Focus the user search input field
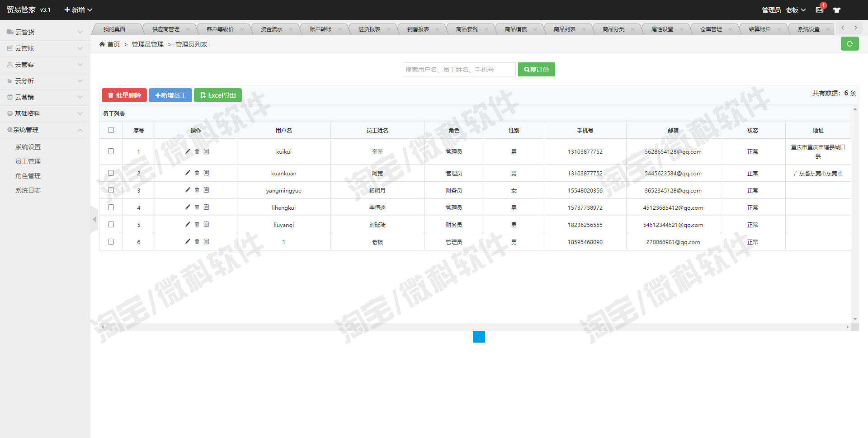The height and width of the screenshot is (438, 868). click(459, 69)
